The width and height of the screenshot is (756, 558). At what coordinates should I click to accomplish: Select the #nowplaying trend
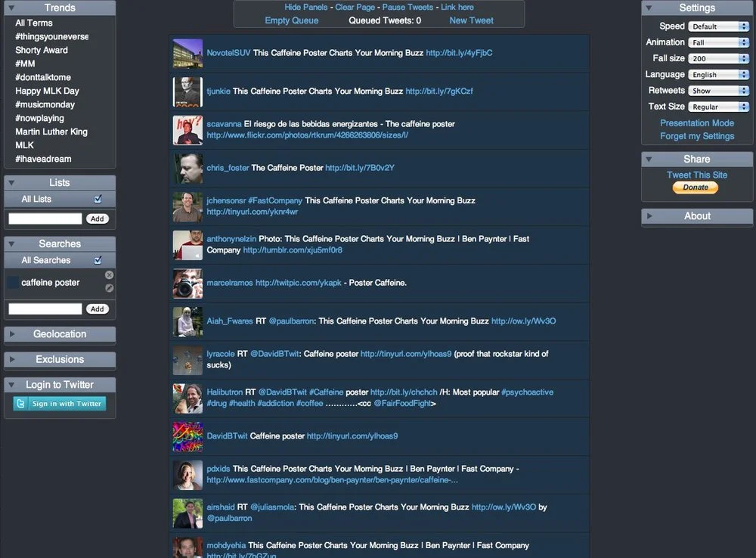pos(39,118)
